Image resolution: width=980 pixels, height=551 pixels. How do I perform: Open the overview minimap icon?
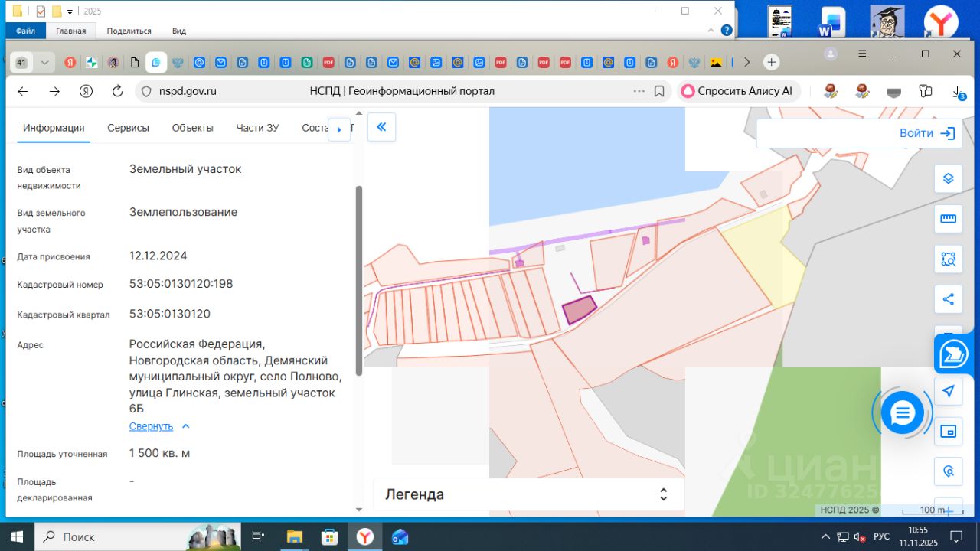tap(948, 432)
